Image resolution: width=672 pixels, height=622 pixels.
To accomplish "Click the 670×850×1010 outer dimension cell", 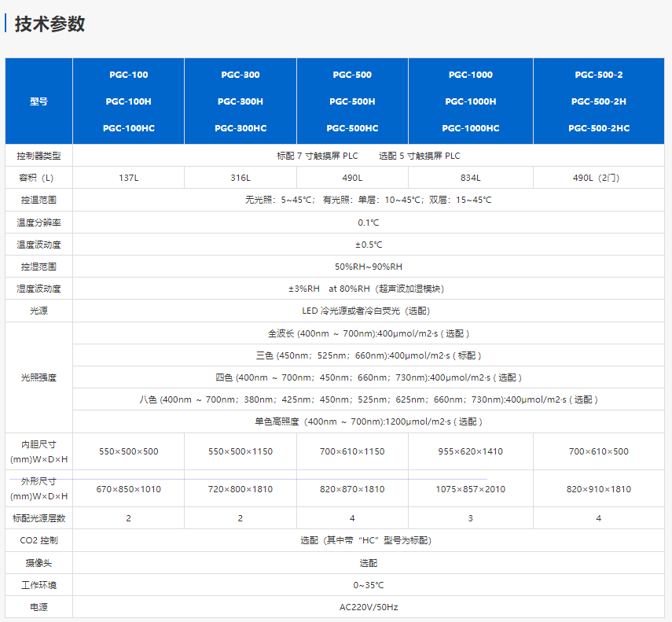I will tap(128, 489).
